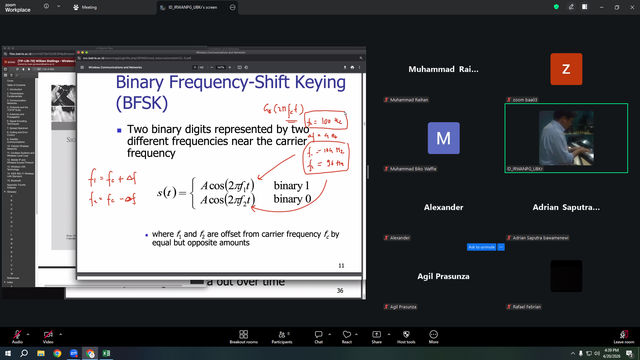Open File Explorer from the taskbar
This screenshot has width=640, height=360.
pyautogui.click(x=41, y=353)
